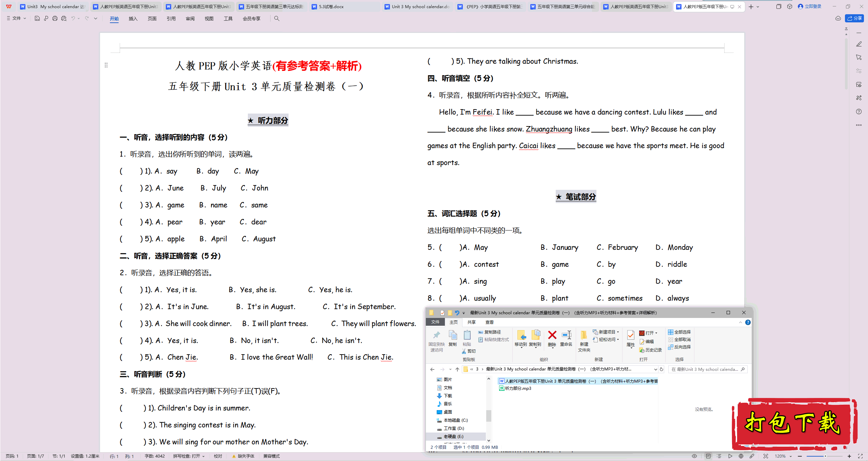868x461 pixels.
Task: Click the undo arrow in WPS toolbar
Action: (x=73, y=18)
